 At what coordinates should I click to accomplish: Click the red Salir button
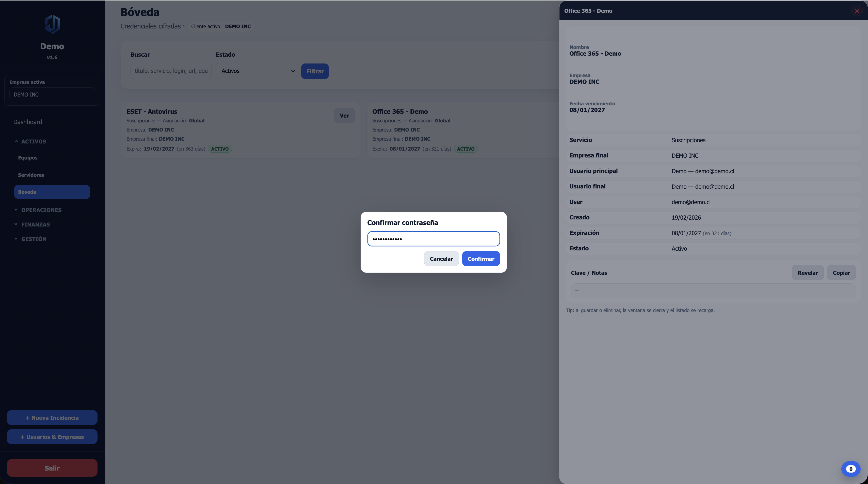pos(52,468)
